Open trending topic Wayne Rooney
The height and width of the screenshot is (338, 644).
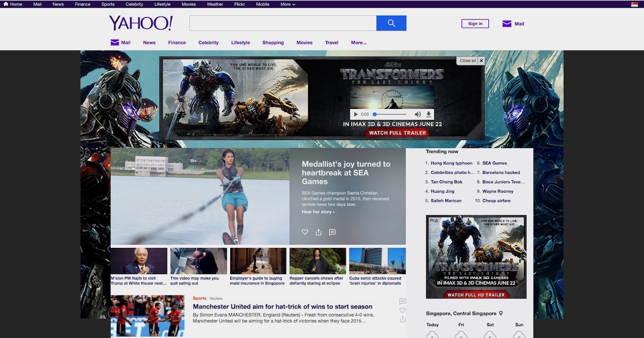(x=498, y=192)
